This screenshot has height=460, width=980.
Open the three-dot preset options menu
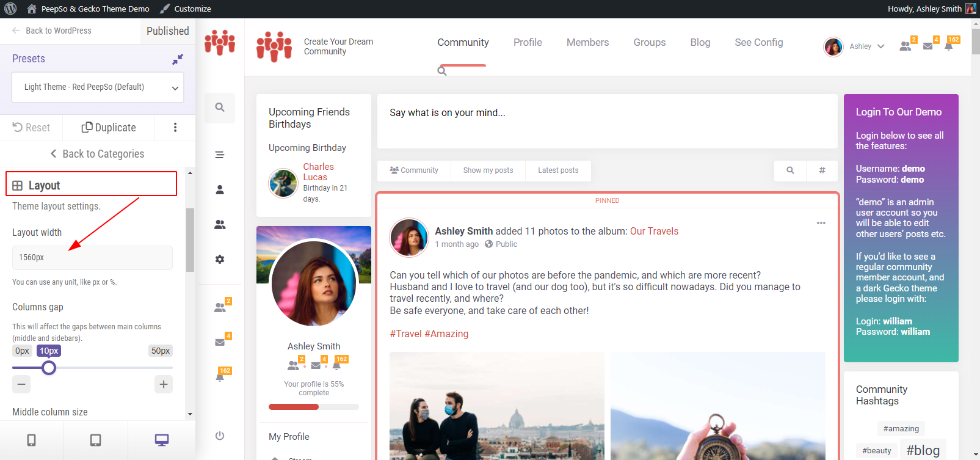(x=175, y=128)
